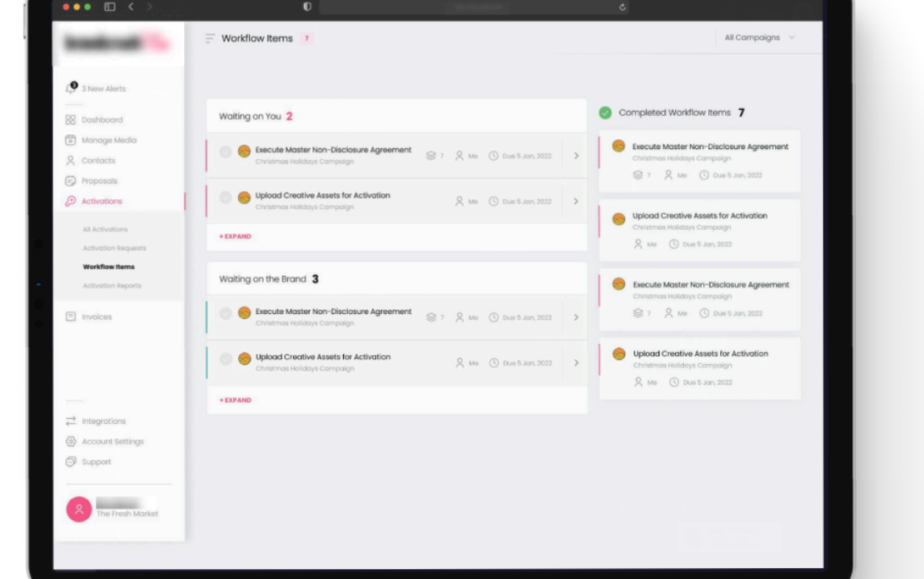Check the Execute Master item under Waiting on You
The image size is (924, 579).
click(x=225, y=152)
